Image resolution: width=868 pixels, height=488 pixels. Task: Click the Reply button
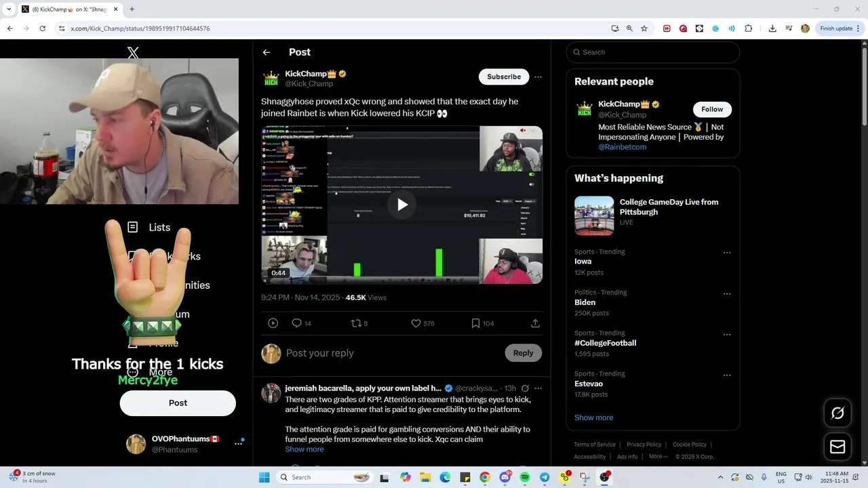point(523,352)
